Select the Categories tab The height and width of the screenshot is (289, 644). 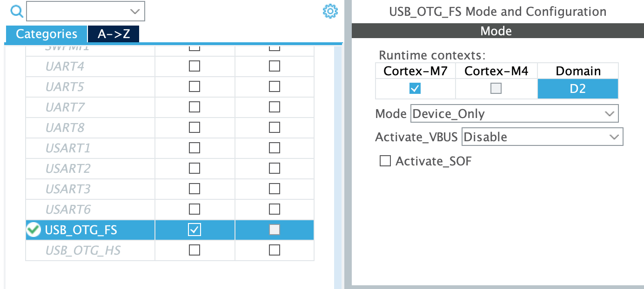tap(47, 33)
